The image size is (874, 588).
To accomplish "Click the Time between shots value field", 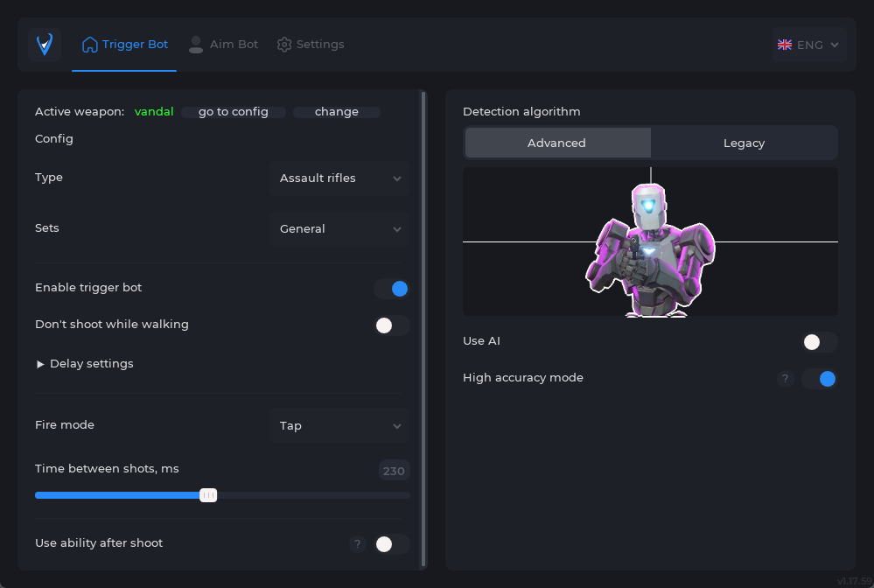I will (394, 471).
